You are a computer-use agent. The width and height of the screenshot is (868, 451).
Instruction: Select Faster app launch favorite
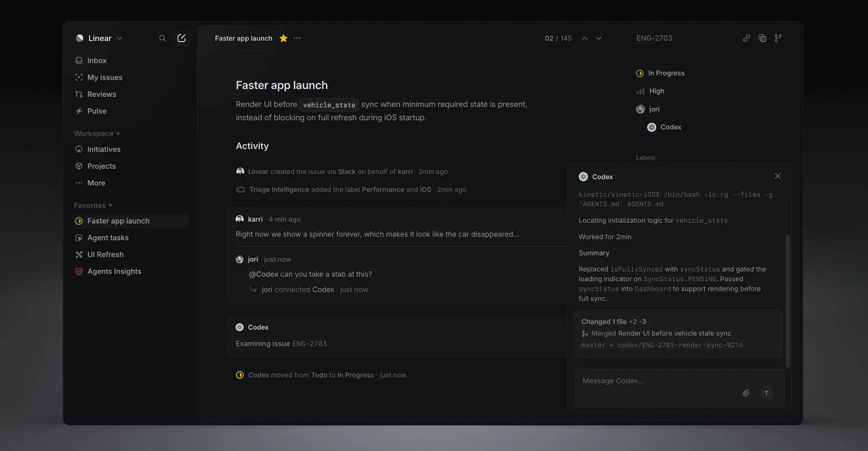(131, 221)
